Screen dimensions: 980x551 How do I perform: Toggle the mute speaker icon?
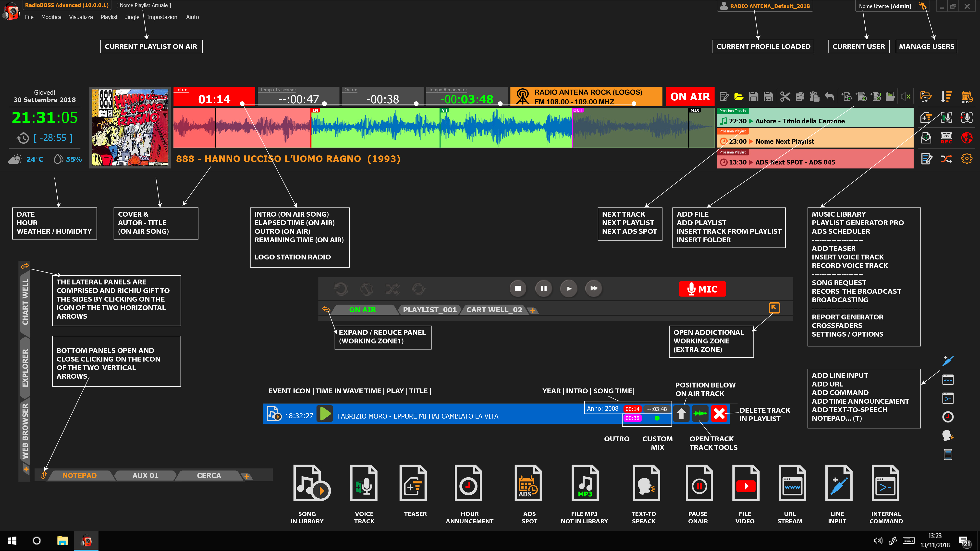[906, 97]
